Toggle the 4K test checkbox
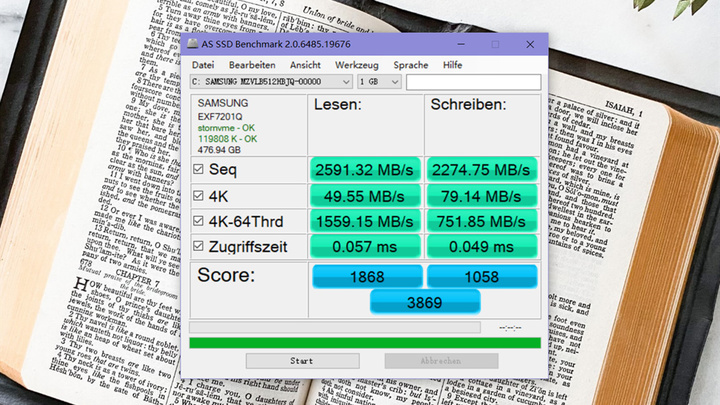Viewport: 720px width, 405px height. pos(198,196)
